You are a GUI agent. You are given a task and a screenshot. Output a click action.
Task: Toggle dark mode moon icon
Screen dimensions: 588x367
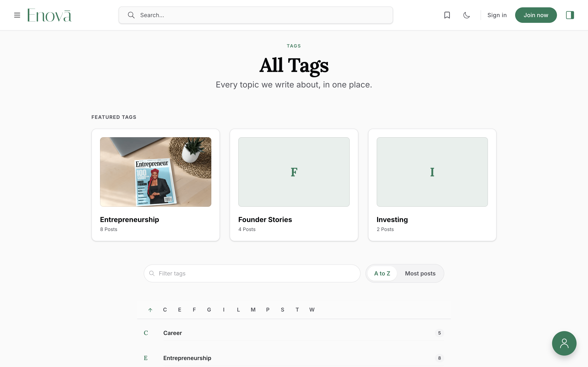[467, 15]
